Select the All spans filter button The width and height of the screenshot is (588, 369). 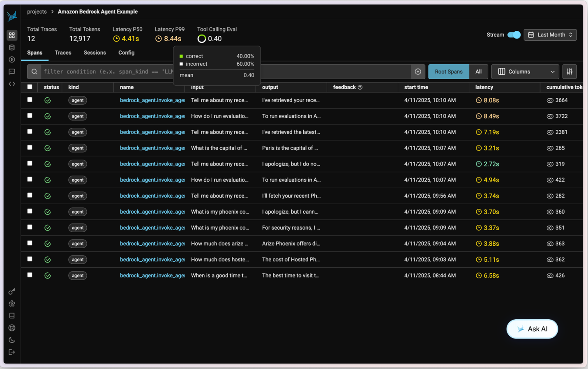478,72
